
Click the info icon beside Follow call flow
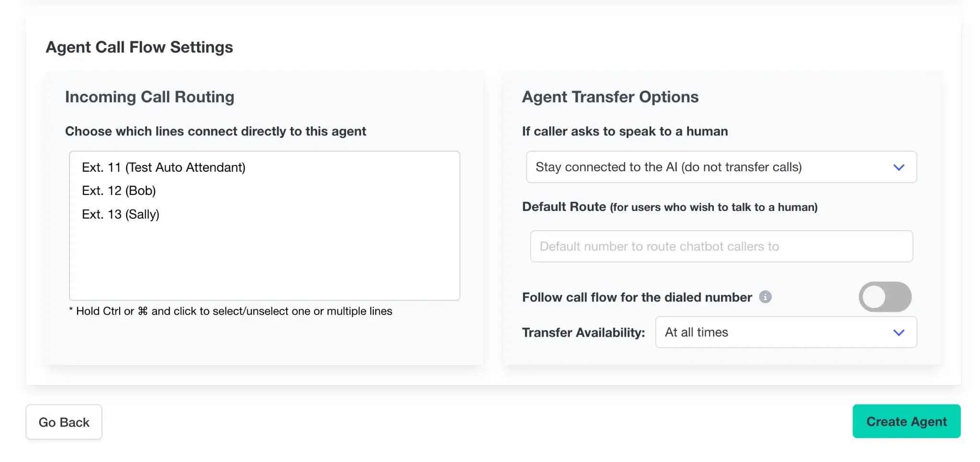coord(766,297)
